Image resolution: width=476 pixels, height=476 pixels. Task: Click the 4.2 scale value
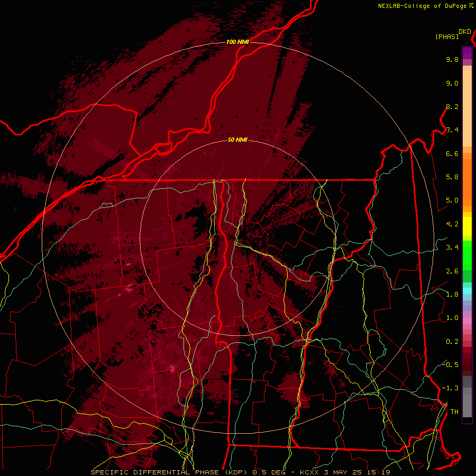(452, 224)
